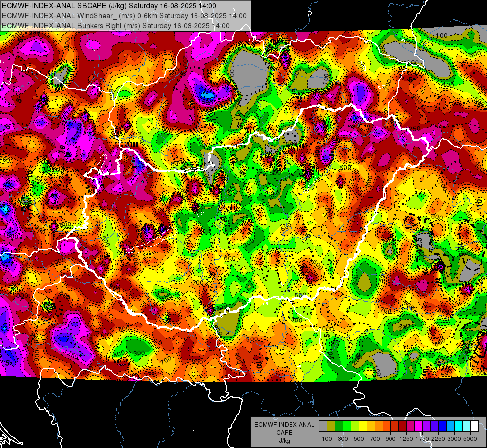Click the CAPE label in legend
Viewport: 487px width, 448px height.
(x=284, y=433)
